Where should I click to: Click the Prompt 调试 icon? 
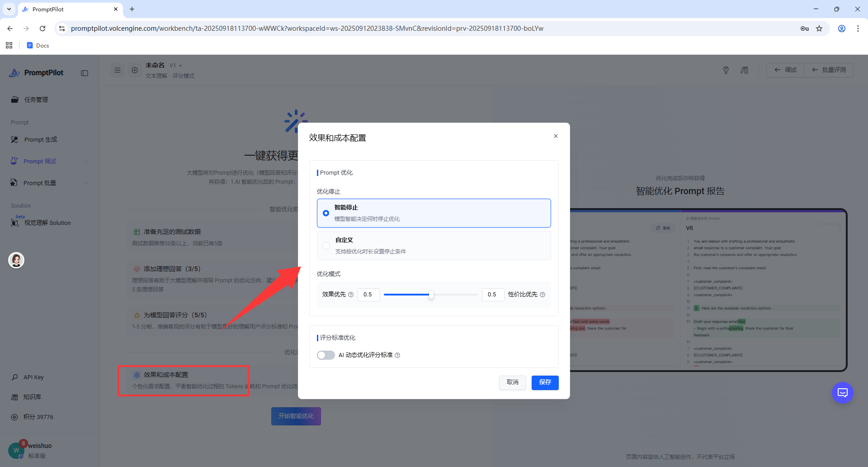[14, 162]
